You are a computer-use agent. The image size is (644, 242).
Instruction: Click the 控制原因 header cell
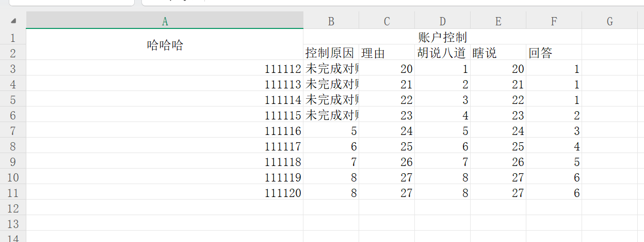tap(331, 53)
